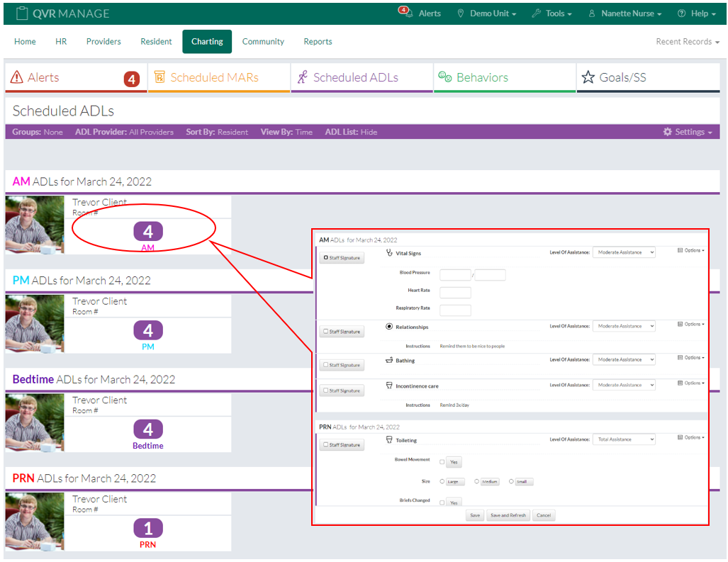Open the Demo Unit dropdown menu
Image resolution: width=728 pixels, height=562 pixels.
[x=487, y=13]
